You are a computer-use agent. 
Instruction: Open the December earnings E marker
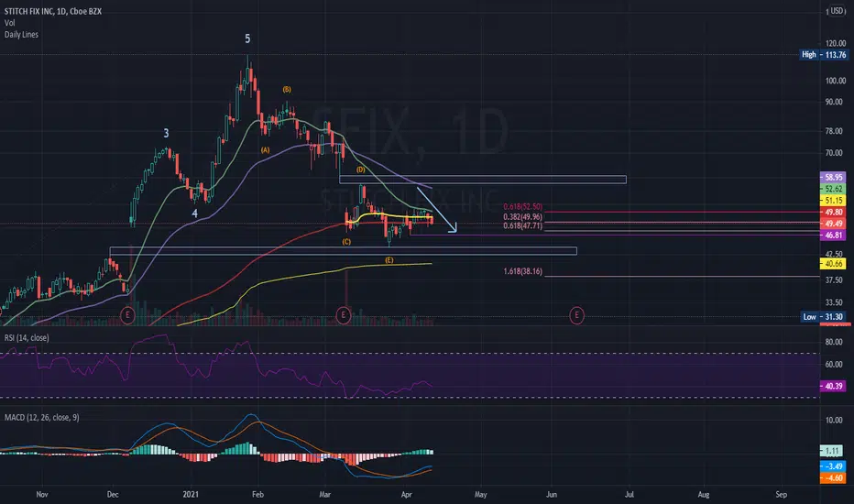127,315
